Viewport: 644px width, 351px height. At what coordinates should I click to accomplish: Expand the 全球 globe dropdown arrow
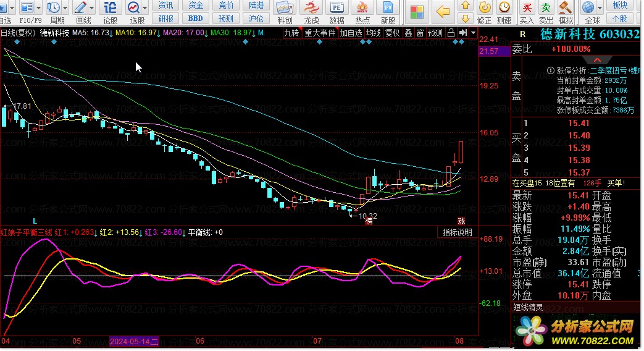[600, 8]
